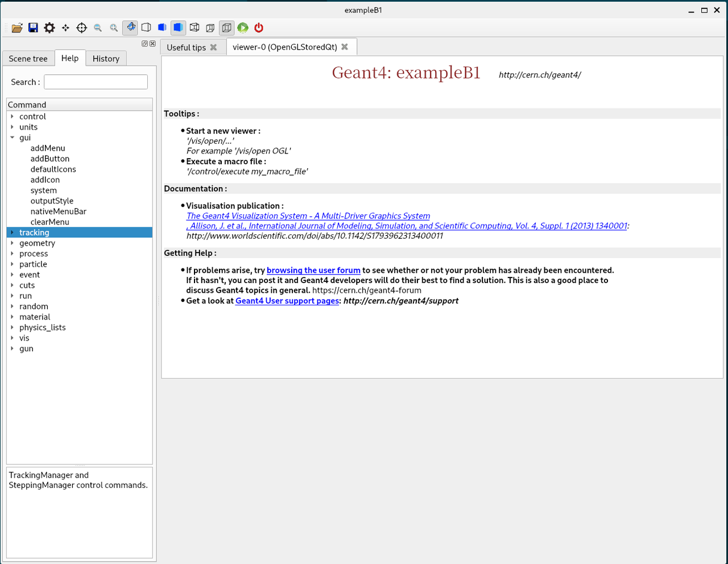Collapse the gui command node
Viewport: 728px width, 564px height.
click(12, 138)
